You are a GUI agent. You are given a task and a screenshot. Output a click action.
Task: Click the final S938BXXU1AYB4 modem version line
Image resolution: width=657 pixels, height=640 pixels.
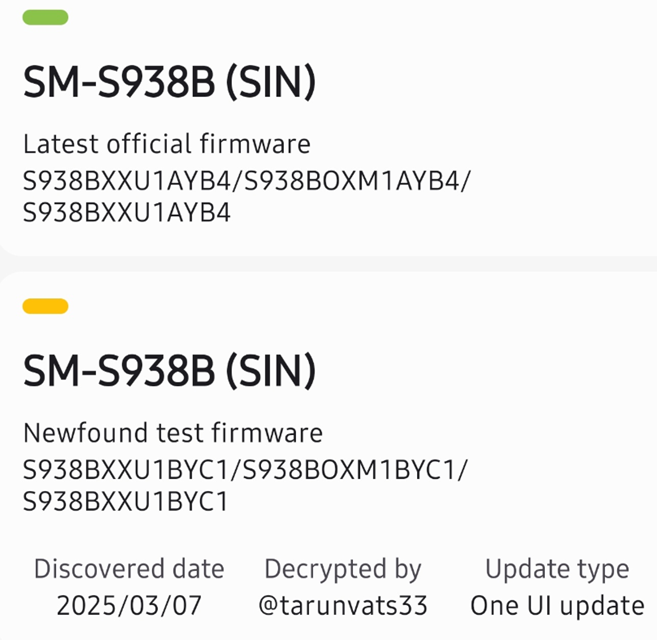(126, 212)
